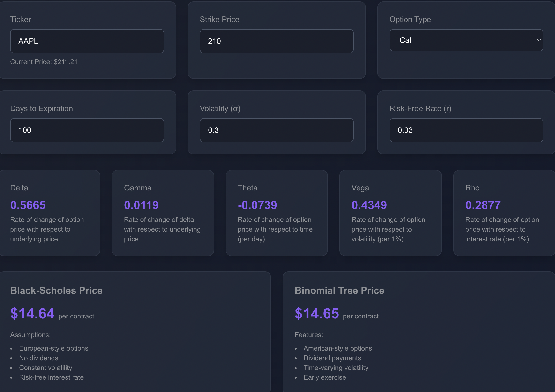
Task: Click the Strike Price field showing 210
Action: click(x=277, y=41)
